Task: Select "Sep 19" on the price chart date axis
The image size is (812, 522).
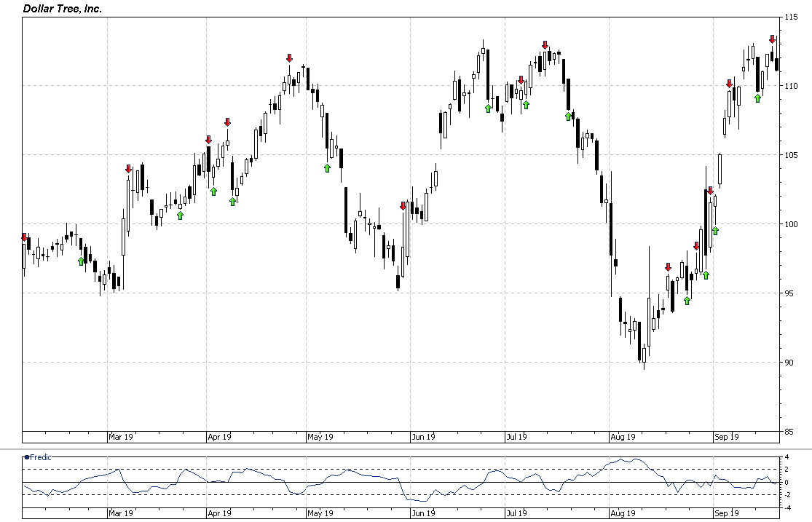Action: (727, 437)
